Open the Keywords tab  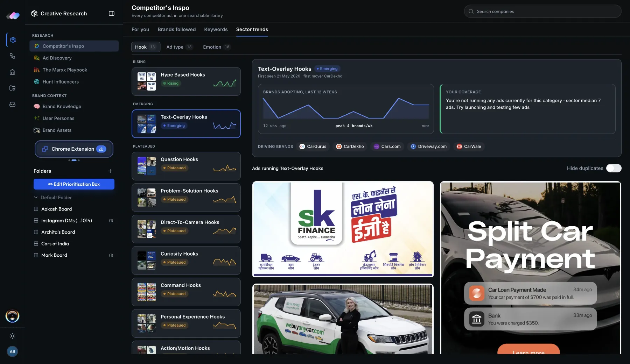pos(216,29)
